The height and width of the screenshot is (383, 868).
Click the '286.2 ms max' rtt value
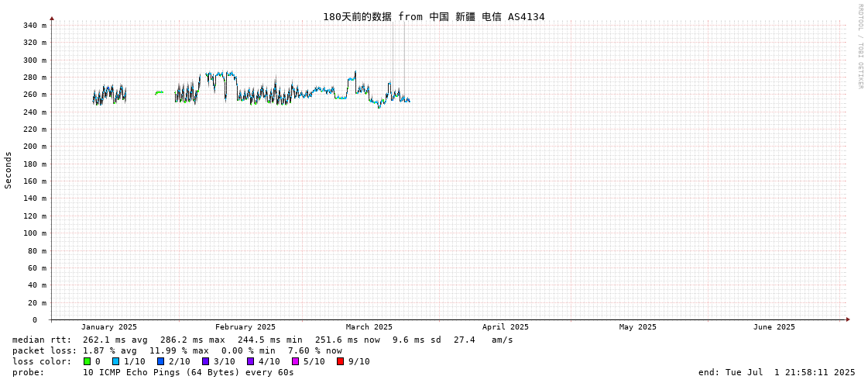[x=194, y=340]
